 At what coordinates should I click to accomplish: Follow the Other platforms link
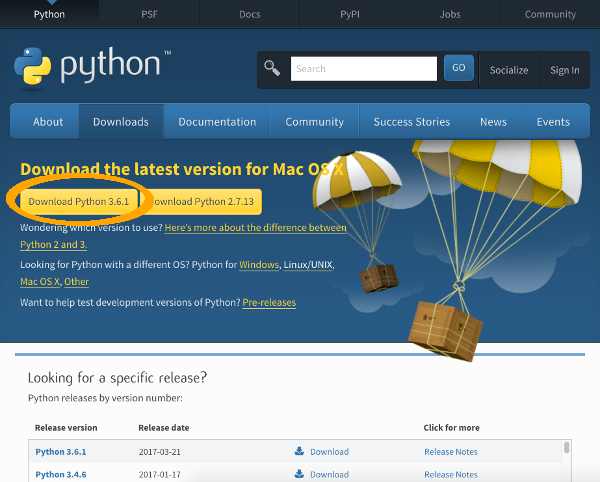[x=76, y=282]
